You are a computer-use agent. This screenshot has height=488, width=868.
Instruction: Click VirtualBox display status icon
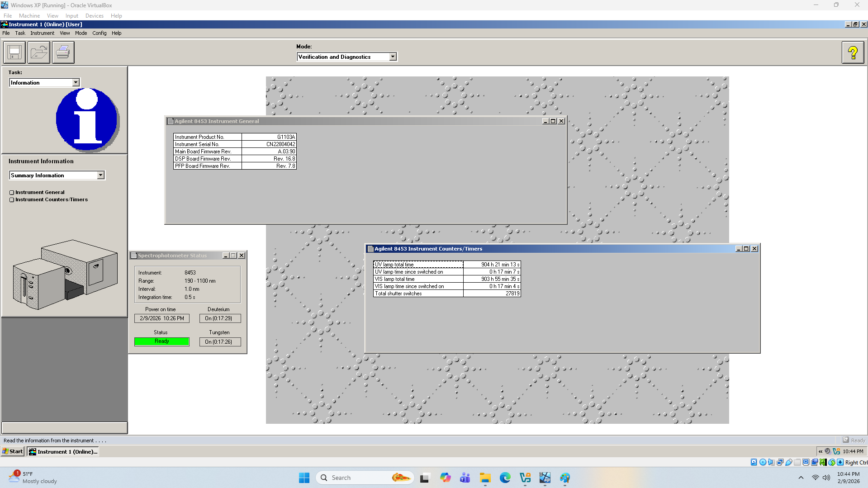tap(806, 462)
